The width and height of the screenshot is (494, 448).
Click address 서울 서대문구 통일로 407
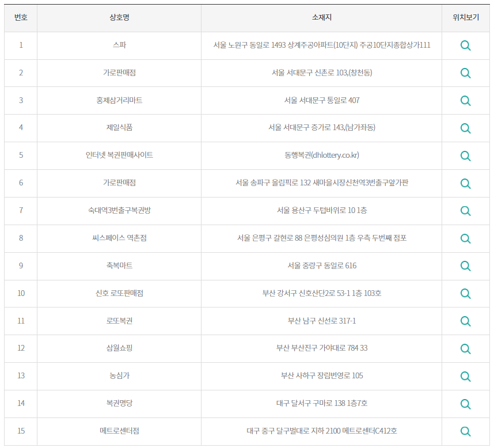[x=322, y=100]
